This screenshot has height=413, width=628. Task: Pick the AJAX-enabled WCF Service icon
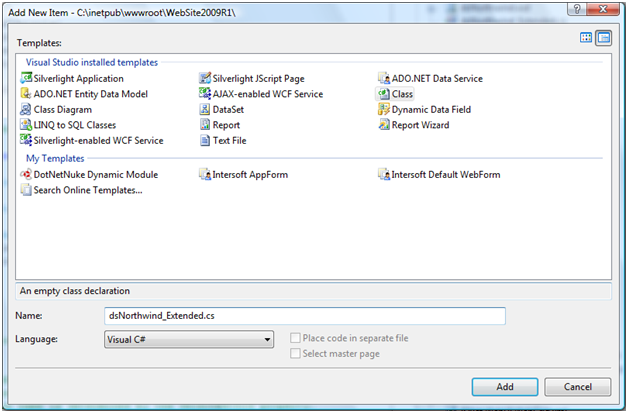(x=205, y=94)
